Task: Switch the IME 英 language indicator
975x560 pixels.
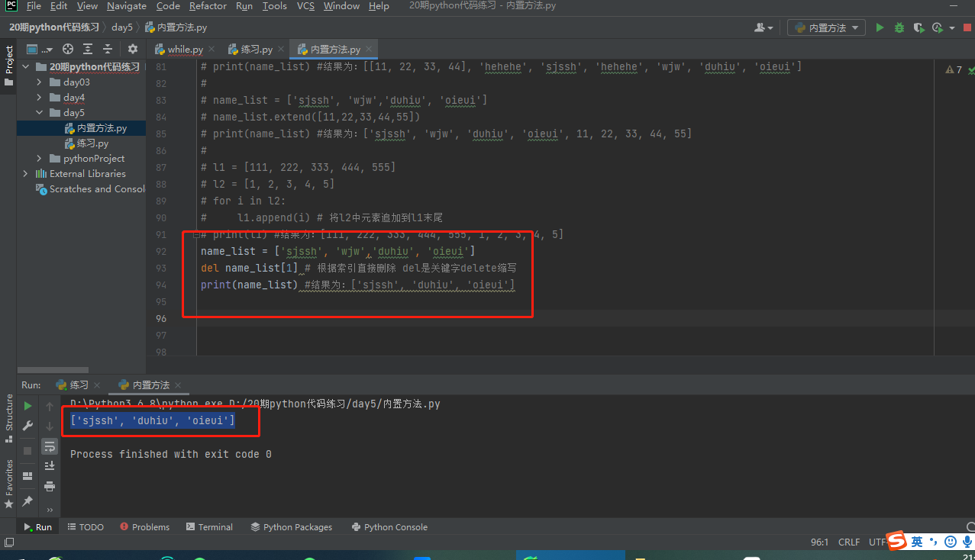Action: (x=916, y=542)
